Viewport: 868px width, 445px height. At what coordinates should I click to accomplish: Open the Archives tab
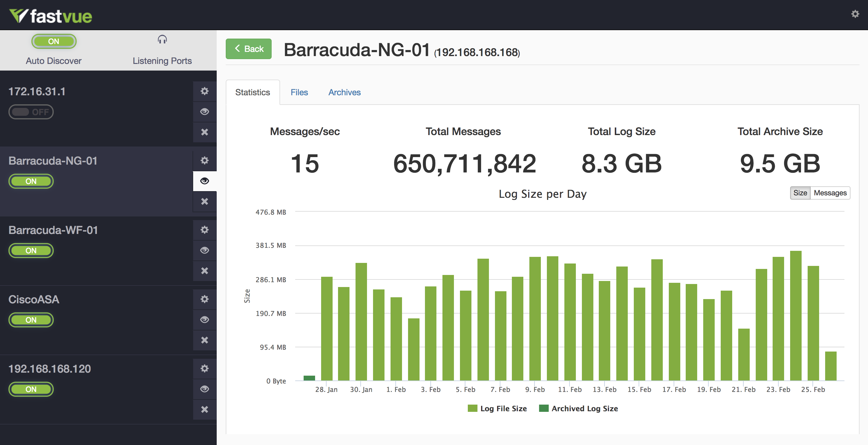[x=344, y=92]
